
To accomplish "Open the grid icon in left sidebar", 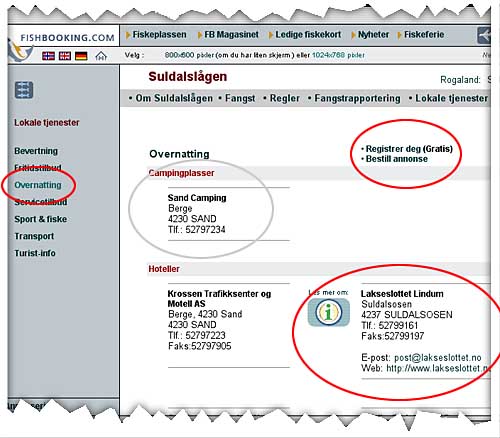I will point(24,90).
